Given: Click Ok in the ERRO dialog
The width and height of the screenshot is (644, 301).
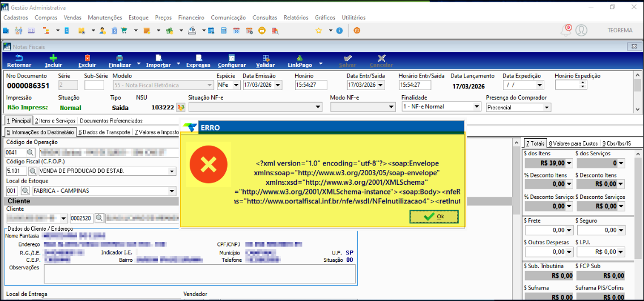Looking at the screenshot, I should pos(434,217).
